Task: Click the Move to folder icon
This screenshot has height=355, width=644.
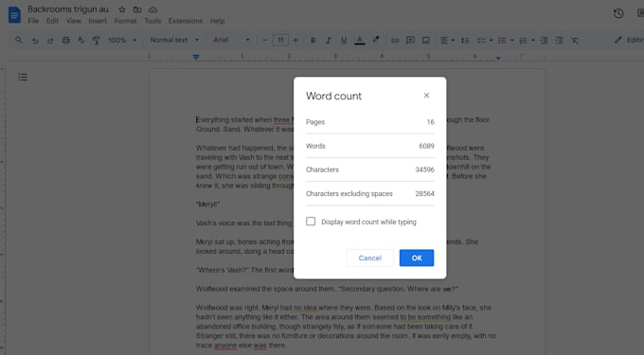Action: tap(137, 9)
